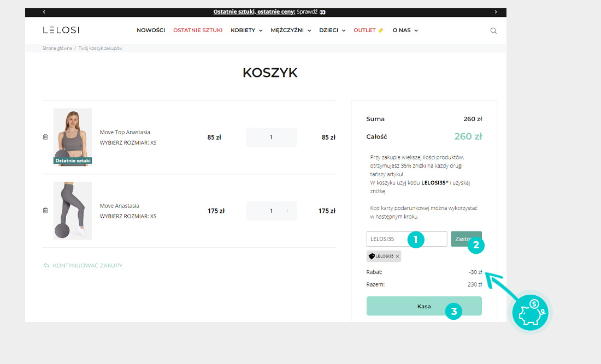Show previous announcement in the top banner
Viewport: 601px width, 364px height.
point(44,12)
